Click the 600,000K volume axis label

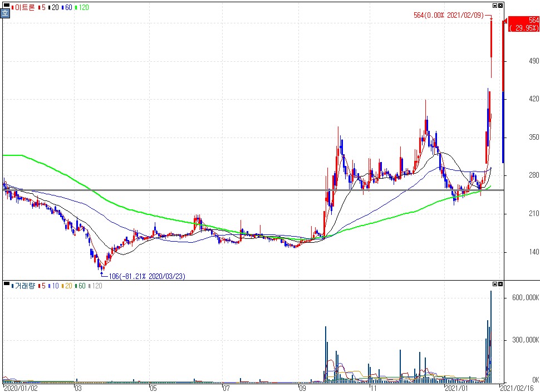[525, 297]
